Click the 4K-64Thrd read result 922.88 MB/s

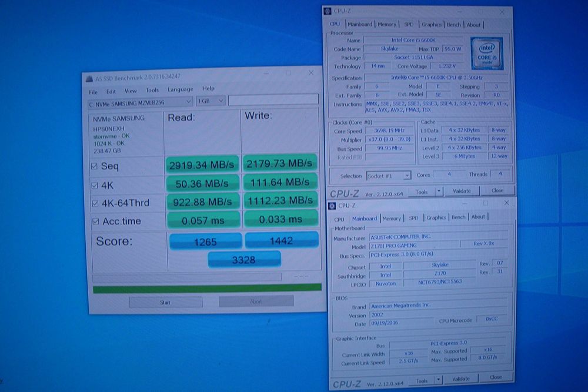pyautogui.click(x=203, y=202)
